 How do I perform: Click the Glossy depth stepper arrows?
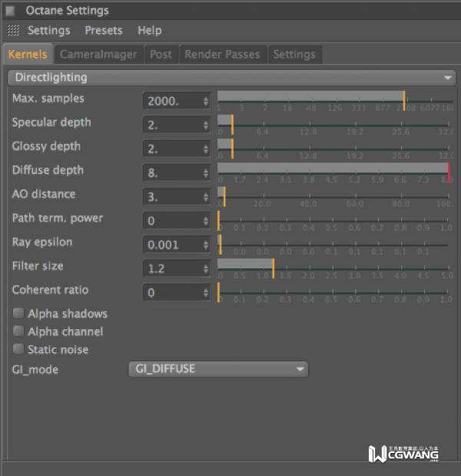point(206,149)
